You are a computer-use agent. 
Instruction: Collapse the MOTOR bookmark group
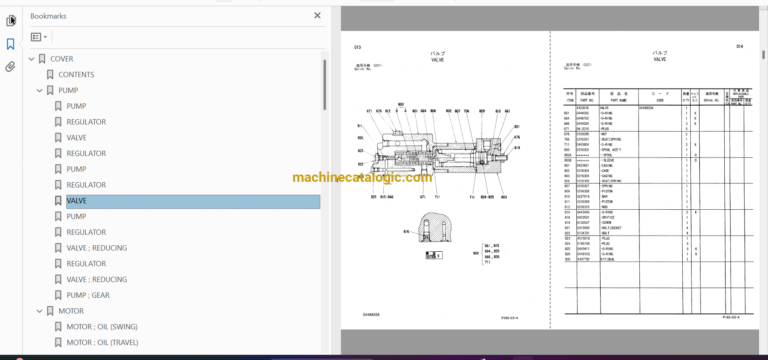click(40, 311)
